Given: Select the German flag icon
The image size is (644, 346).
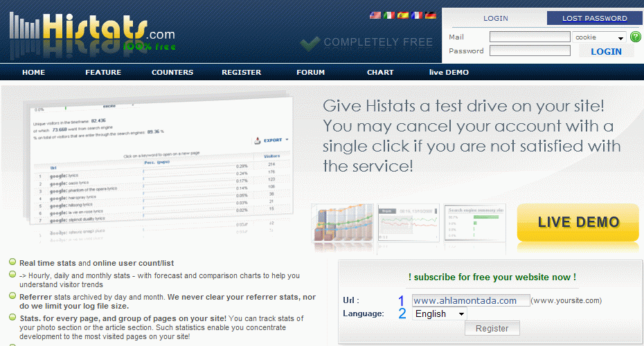Looking at the screenshot, I should click(431, 16).
